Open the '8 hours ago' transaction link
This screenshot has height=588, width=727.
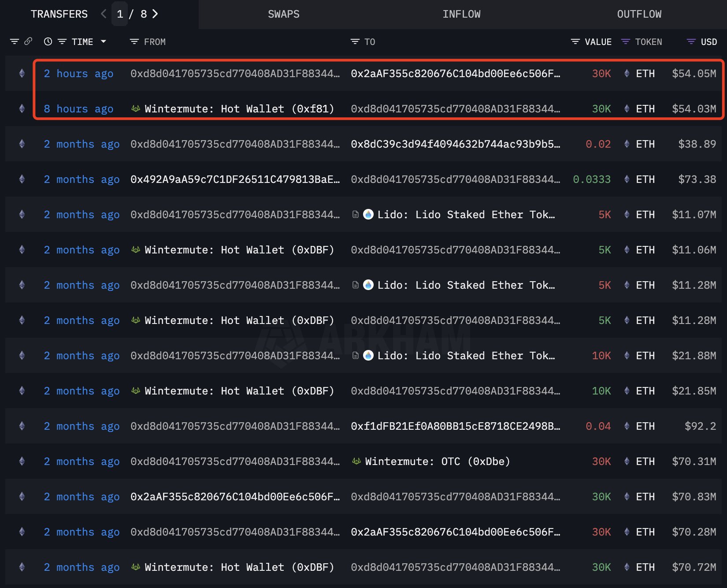point(78,109)
